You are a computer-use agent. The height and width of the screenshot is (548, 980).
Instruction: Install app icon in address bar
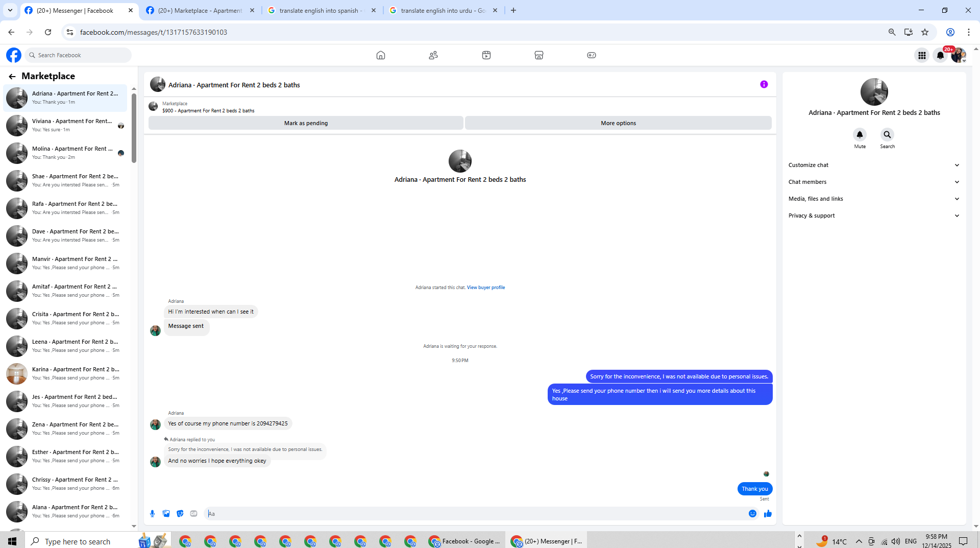click(x=908, y=32)
